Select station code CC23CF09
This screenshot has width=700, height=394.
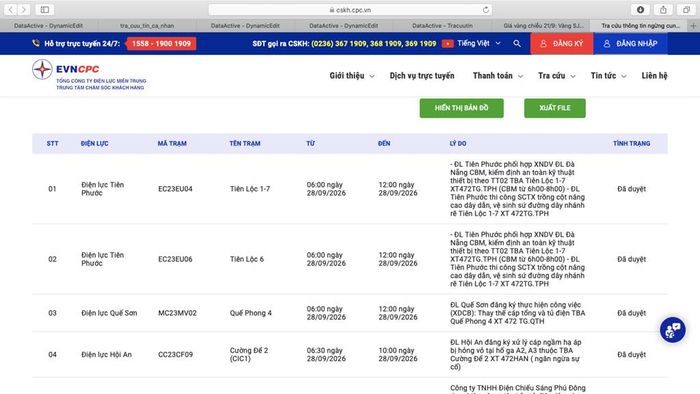point(175,355)
